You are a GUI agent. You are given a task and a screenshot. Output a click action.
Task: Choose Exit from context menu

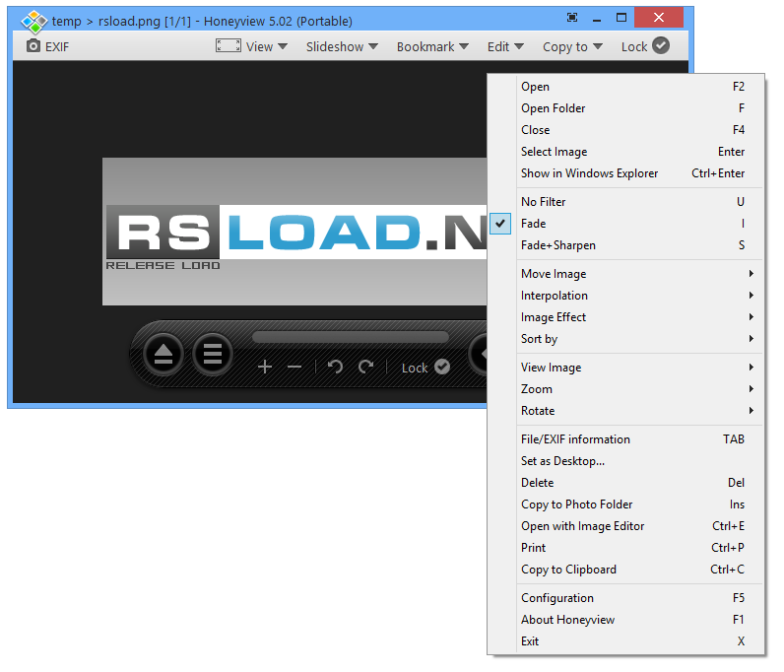click(x=626, y=641)
